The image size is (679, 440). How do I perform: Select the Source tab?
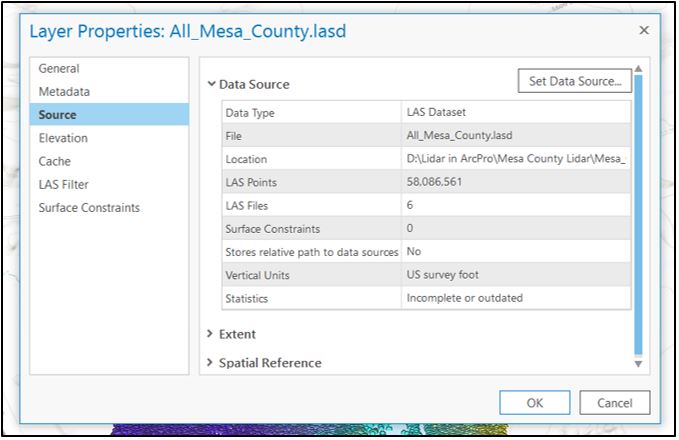[x=109, y=114]
